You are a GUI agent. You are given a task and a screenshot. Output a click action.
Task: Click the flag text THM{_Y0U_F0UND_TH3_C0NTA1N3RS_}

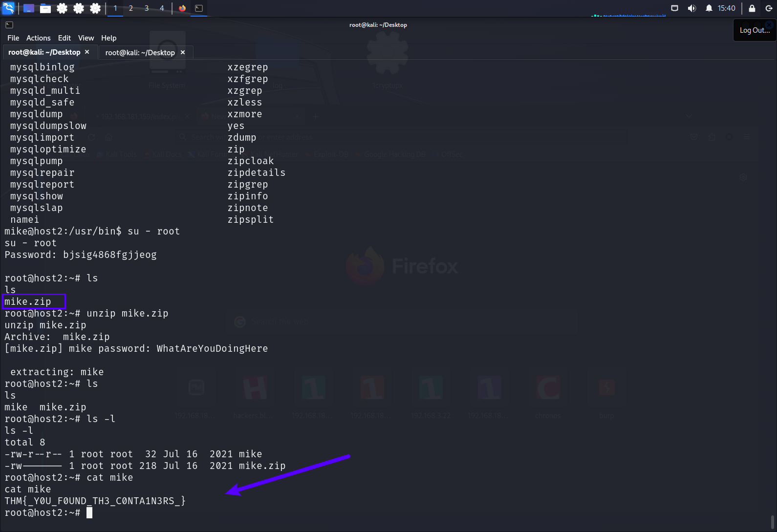point(95,501)
